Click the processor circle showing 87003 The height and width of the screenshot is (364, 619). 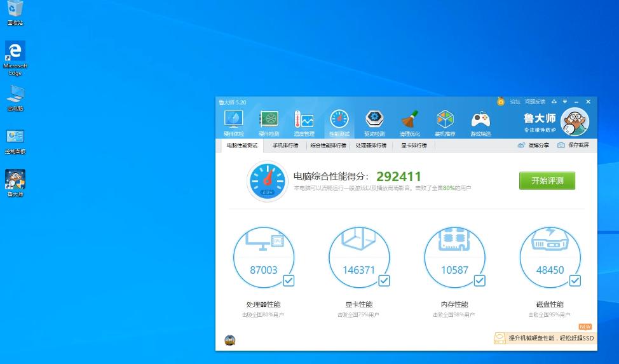264,257
